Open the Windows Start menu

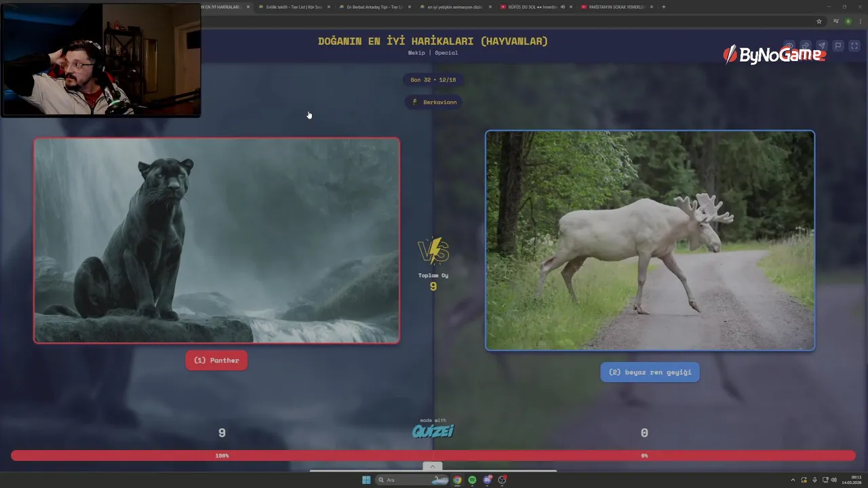tap(366, 480)
